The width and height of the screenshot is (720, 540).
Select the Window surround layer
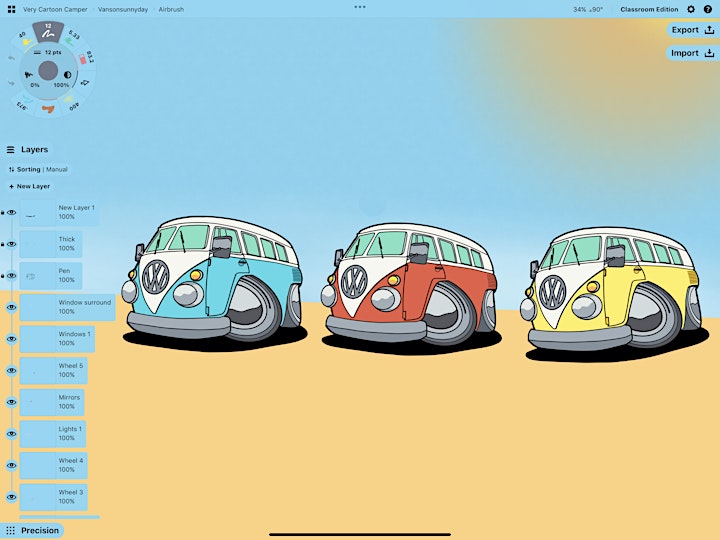(x=68, y=308)
